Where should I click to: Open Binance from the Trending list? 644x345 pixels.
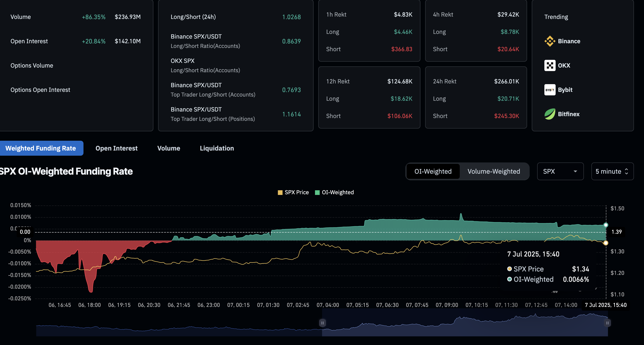(569, 41)
